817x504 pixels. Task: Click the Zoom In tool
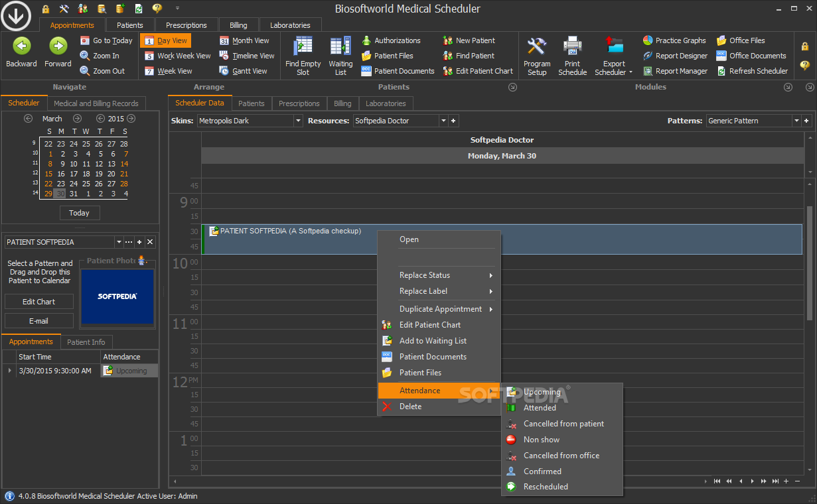click(100, 56)
